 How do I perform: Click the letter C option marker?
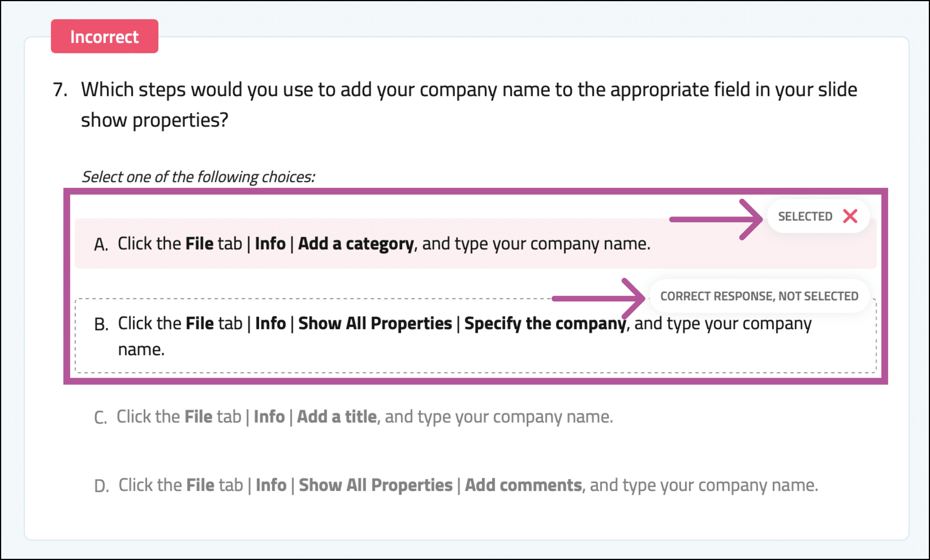click(101, 418)
